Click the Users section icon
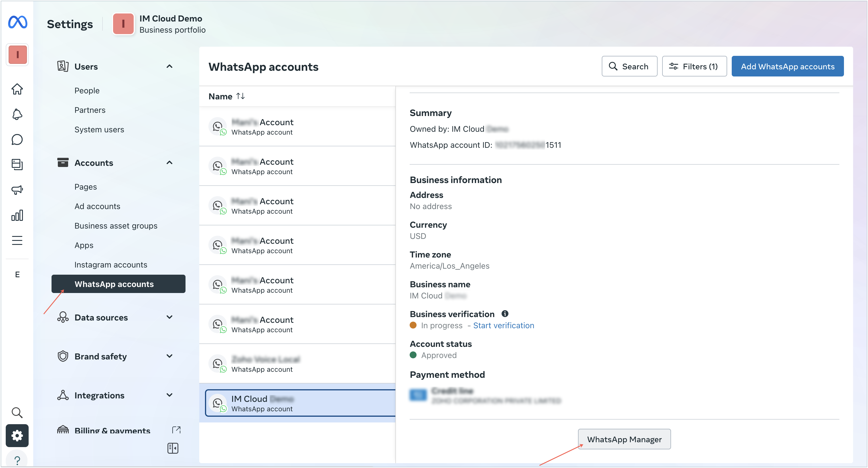The image size is (868, 468). [63, 66]
